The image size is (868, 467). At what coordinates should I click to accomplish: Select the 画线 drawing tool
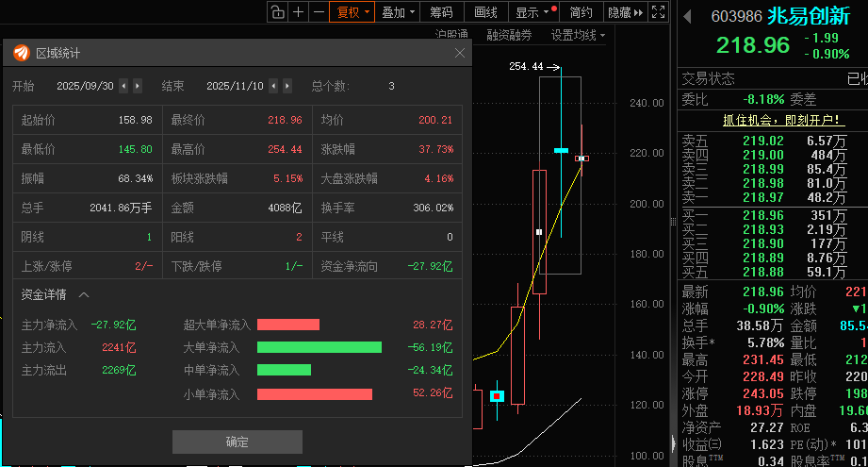(486, 11)
